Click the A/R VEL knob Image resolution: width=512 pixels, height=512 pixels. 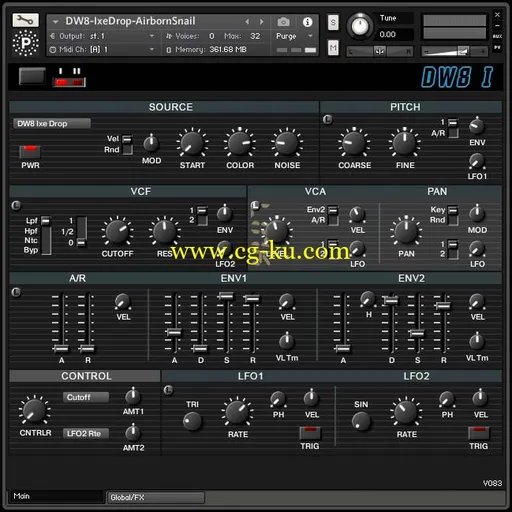pyautogui.click(x=122, y=301)
